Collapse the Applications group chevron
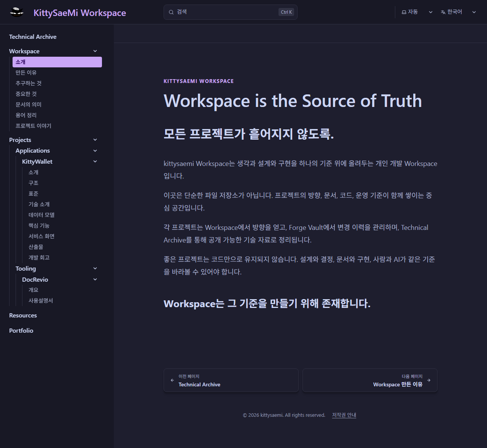Screen dimensions: 487x448 coord(95,151)
